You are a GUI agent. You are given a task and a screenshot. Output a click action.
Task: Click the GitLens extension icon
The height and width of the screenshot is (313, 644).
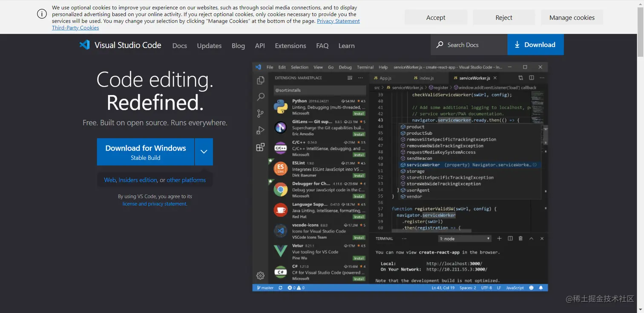tap(280, 128)
